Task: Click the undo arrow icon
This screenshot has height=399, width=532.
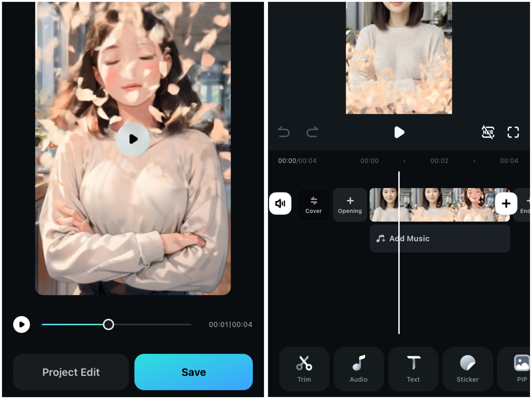Action: [x=284, y=132]
